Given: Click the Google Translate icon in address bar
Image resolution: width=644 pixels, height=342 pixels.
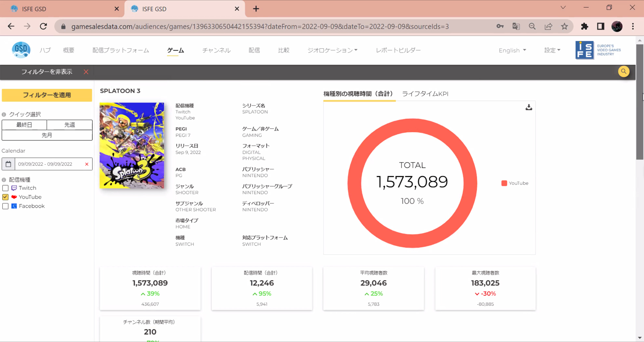Looking at the screenshot, I should pos(516,26).
